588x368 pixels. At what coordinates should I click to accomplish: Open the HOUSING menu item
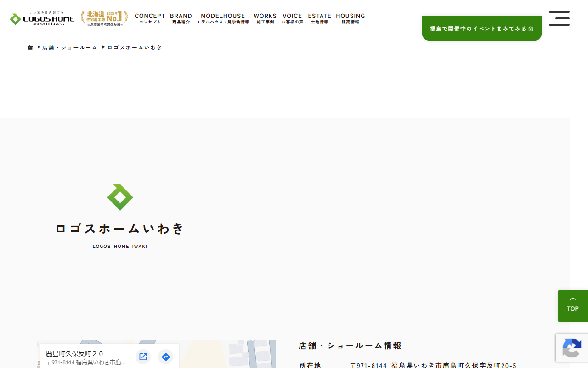coord(351,18)
